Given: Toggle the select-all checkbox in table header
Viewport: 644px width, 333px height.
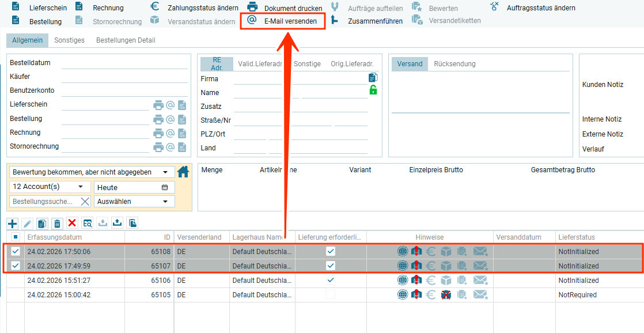Looking at the screenshot, I should coord(16,237).
